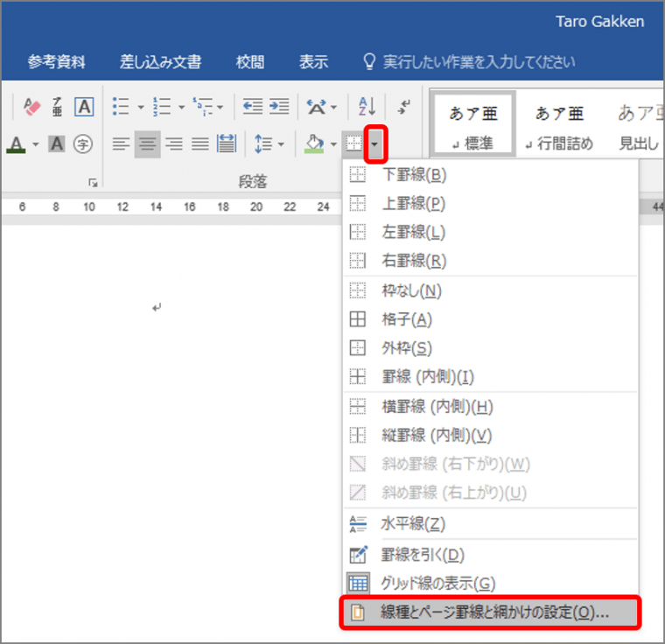Image resolution: width=665 pixels, height=644 pixels.
Task: Click the 外枠 outside border icon in menu
Action: coord(358,348)
